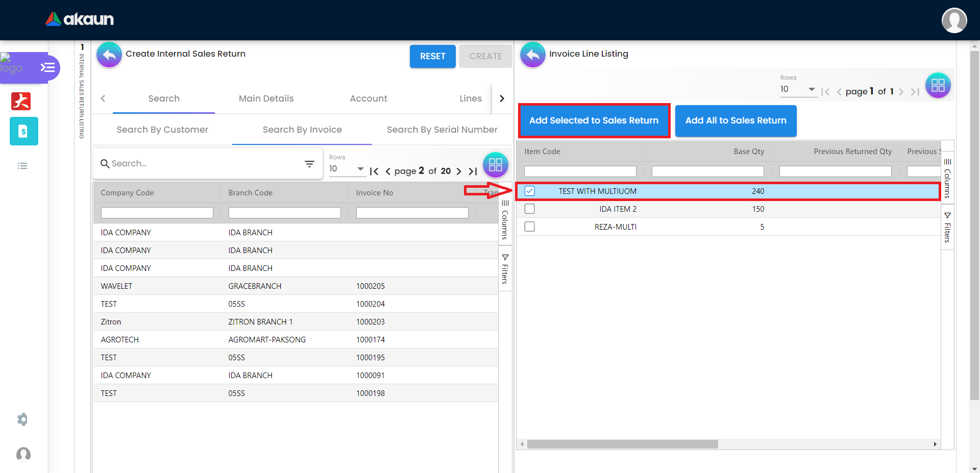Open the grid view icon in Invoice Line Listing
980x473 pixels.
[x=938, y=85]
